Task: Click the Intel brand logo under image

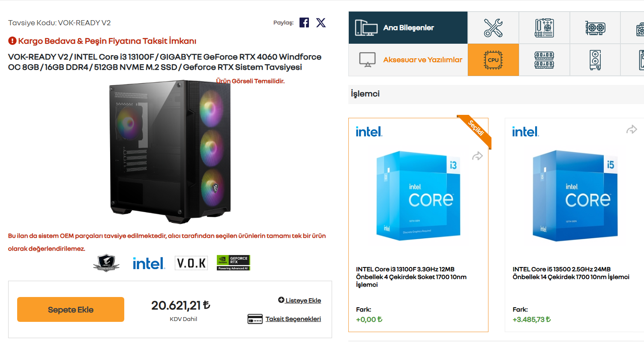Action: click(x=148, y=263)
